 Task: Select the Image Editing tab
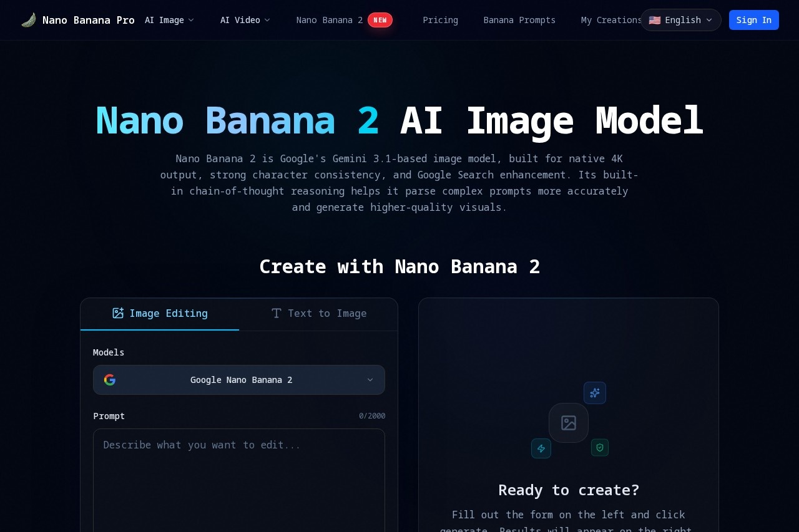click(x=160, y=313)
